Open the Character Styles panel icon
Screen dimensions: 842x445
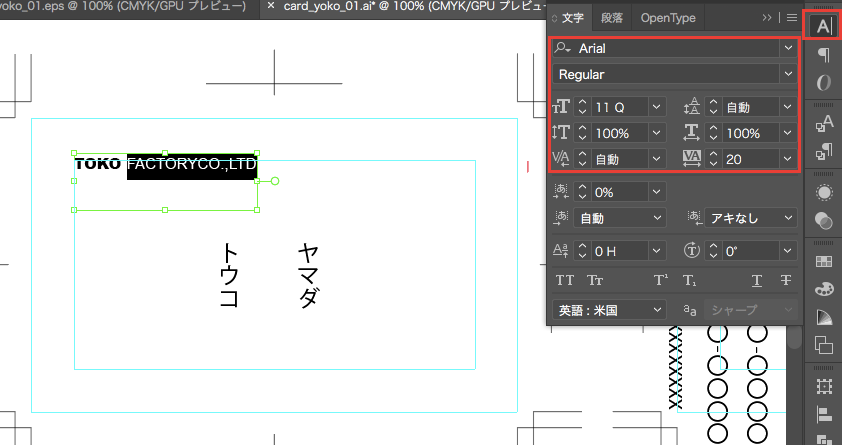pos(824,124)
